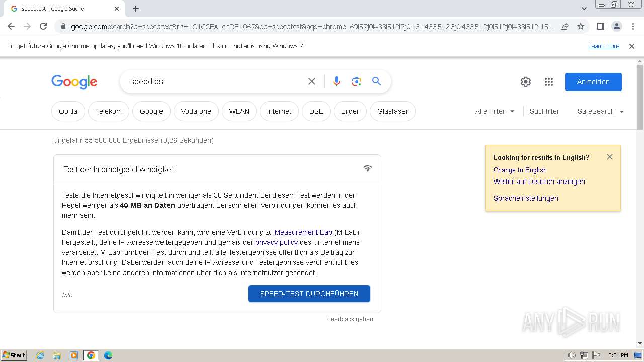Click the Info link in the card
This screenshot has height=362, width=644.
tap(67, 295)
